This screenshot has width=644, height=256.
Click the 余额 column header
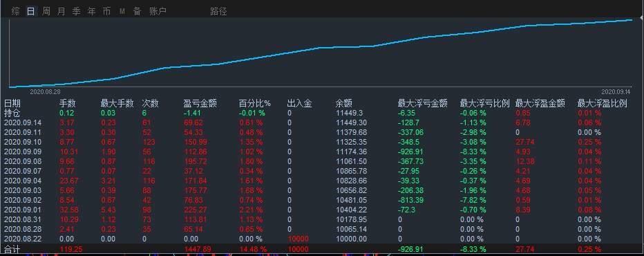[x=344, y=104]
